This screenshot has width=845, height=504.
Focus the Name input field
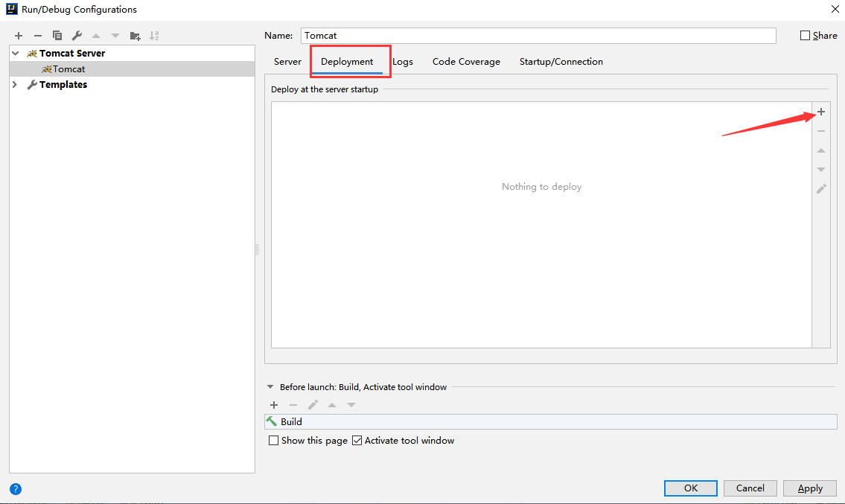(x=538, y=36)
